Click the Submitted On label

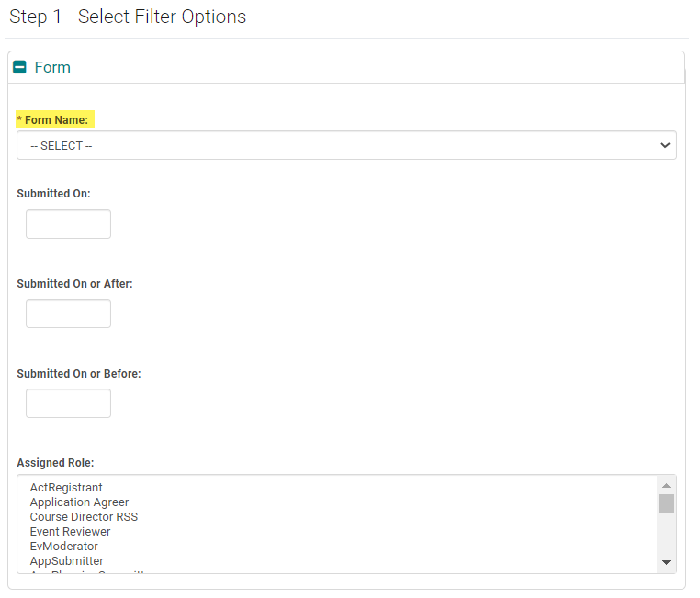click(x=53, y=194)
